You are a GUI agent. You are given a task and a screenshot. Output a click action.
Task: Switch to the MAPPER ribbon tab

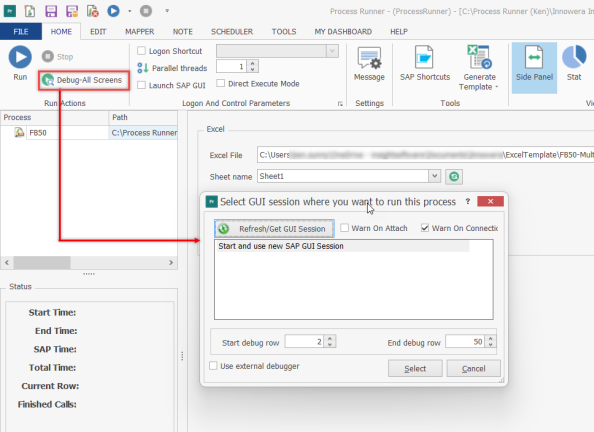pos(140,31)
